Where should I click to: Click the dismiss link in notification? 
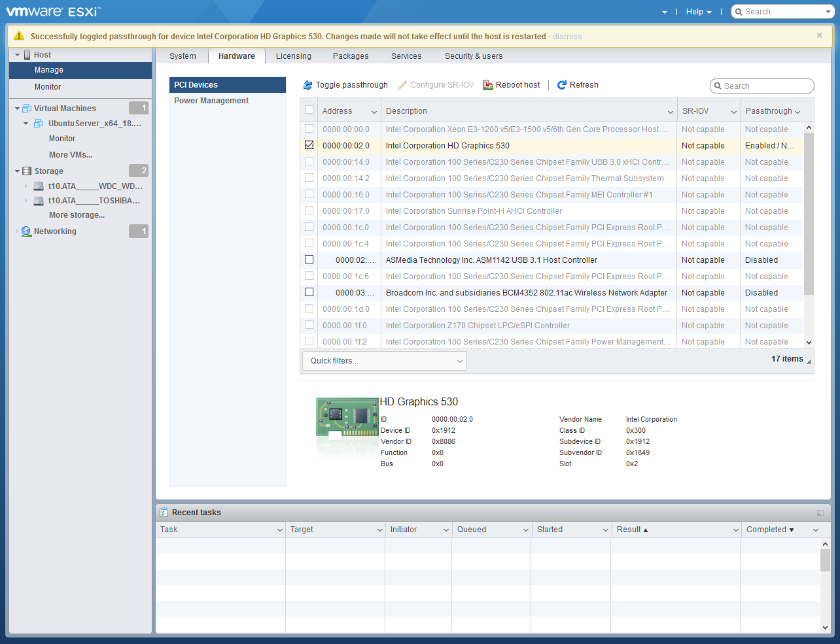point(567,37)
